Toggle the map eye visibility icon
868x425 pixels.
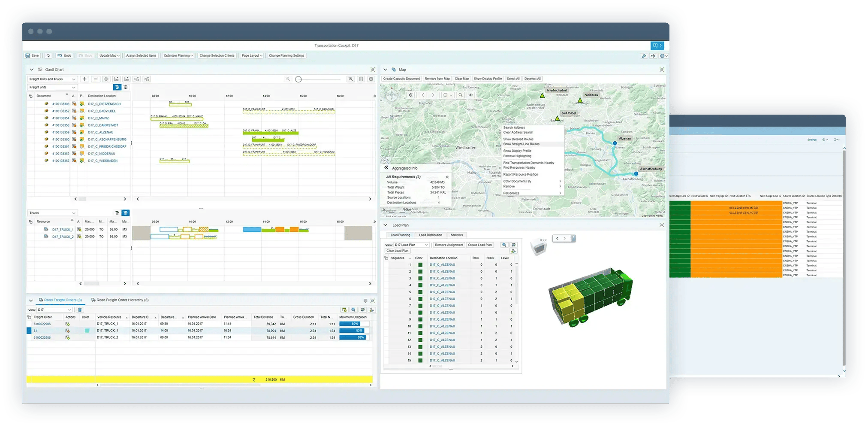point(470,95)
